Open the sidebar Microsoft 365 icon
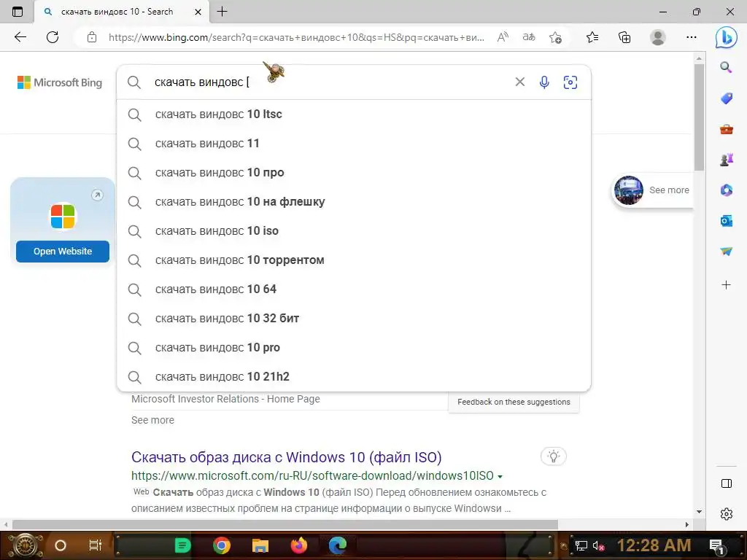This screenshot has height=560, width=747. point(726,190)
